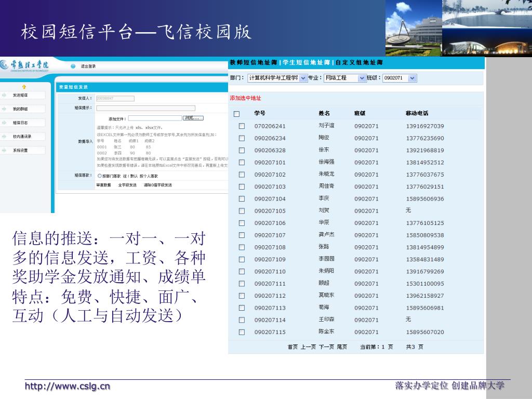
Task: Open the 班级 dropdown 0902071
Action: [400, 78]
